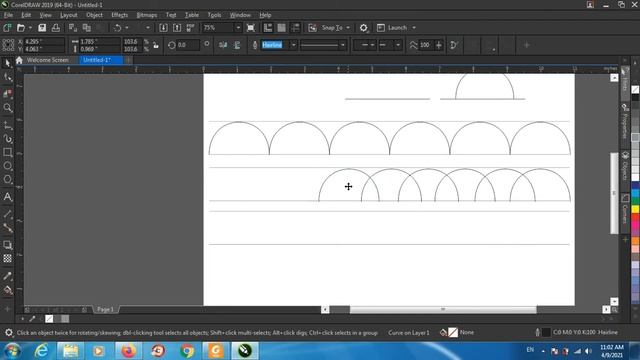Click the Page 1 tab

105,309
